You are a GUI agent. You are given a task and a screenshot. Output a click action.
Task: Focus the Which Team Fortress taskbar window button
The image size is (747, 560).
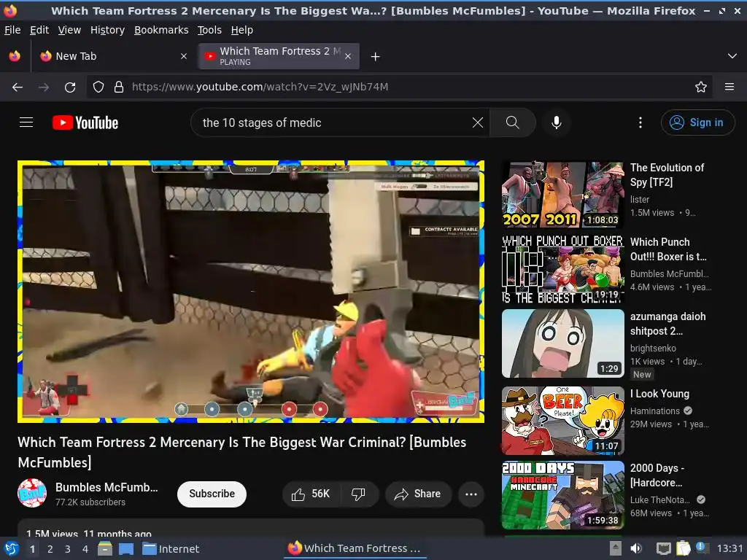[x=355, y=548]
